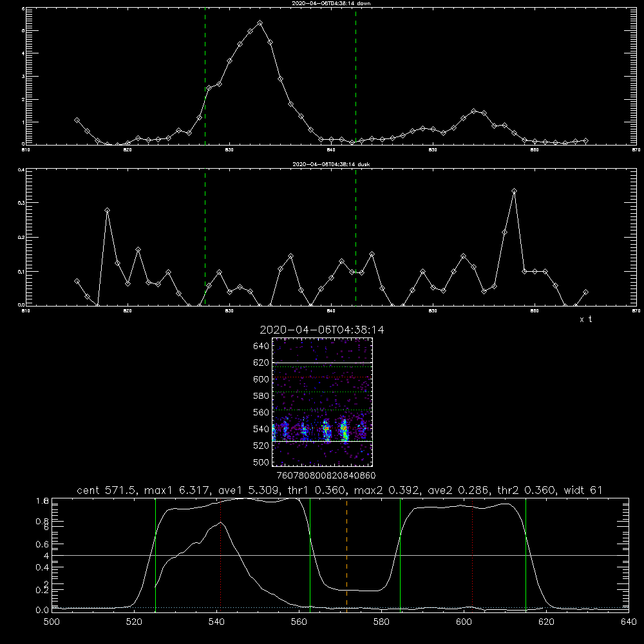Click the '560' label on heat map y-axis
644x644 pixels.
pyautogui.click(x=261, y=412)
